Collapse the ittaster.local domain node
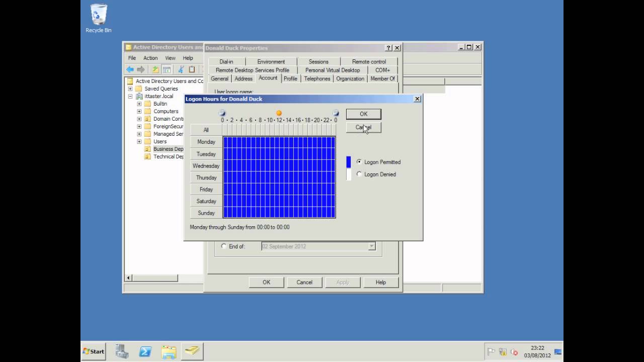The image size is (644, 362). click(x=130, y=96)
